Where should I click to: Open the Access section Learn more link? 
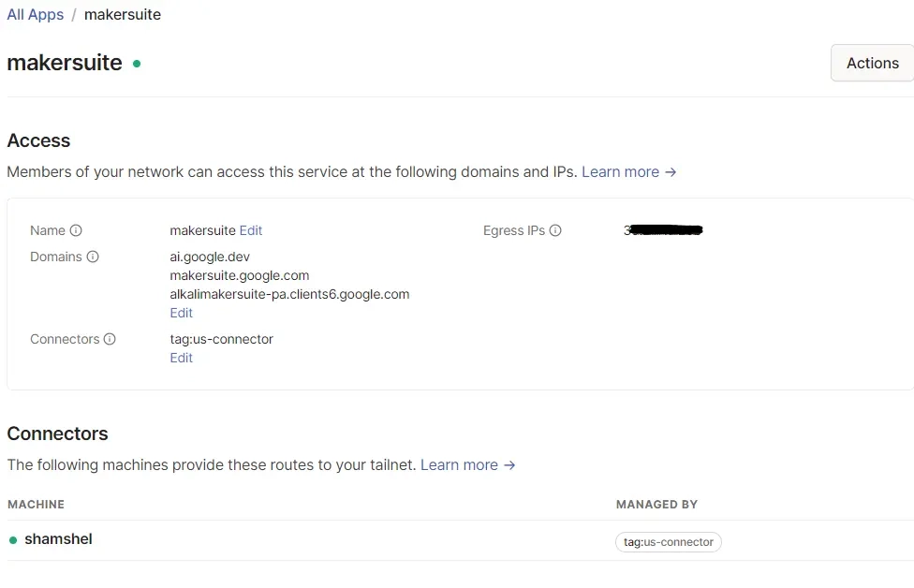[x=621, y=172]
